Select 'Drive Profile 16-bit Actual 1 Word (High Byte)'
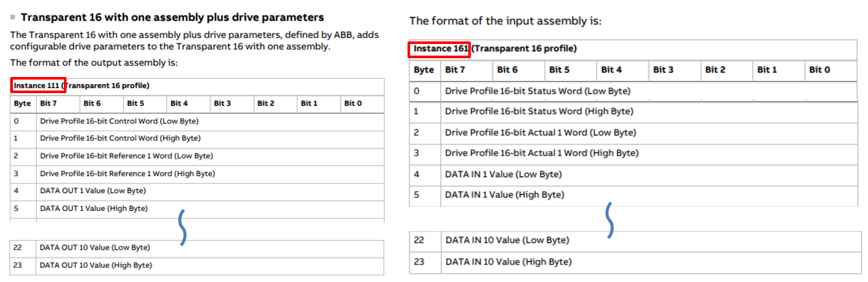Viewport: 868px width, 282px height. tap(541, 153)
